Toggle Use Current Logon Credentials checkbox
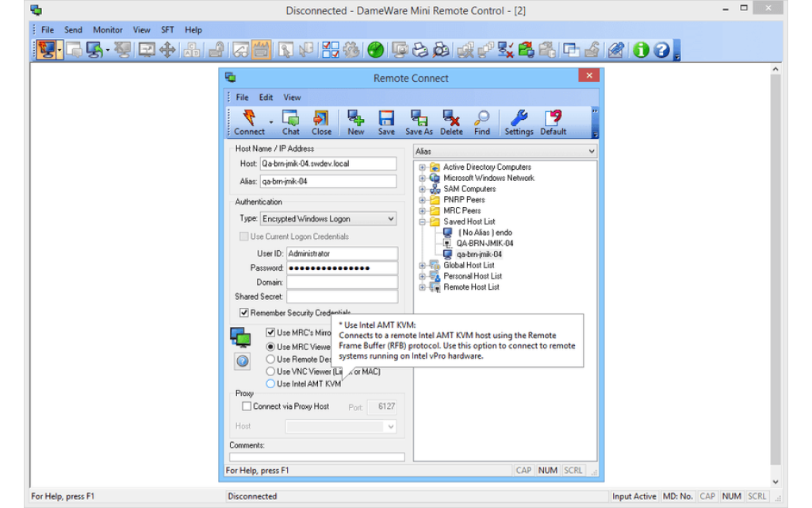Image resolution: width=812 pixels, height=508 pixels. (x=244, y=236)
